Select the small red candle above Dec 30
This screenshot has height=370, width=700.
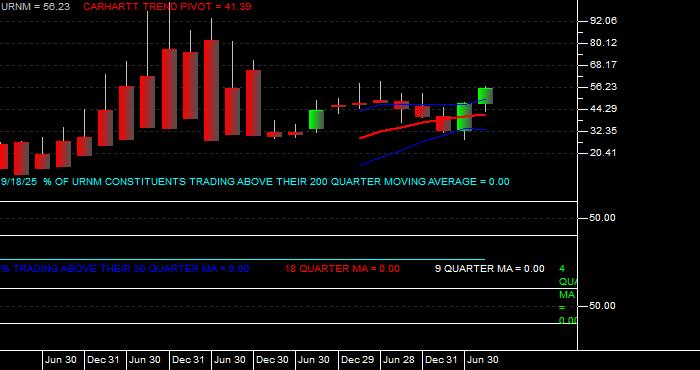[275, 134]
